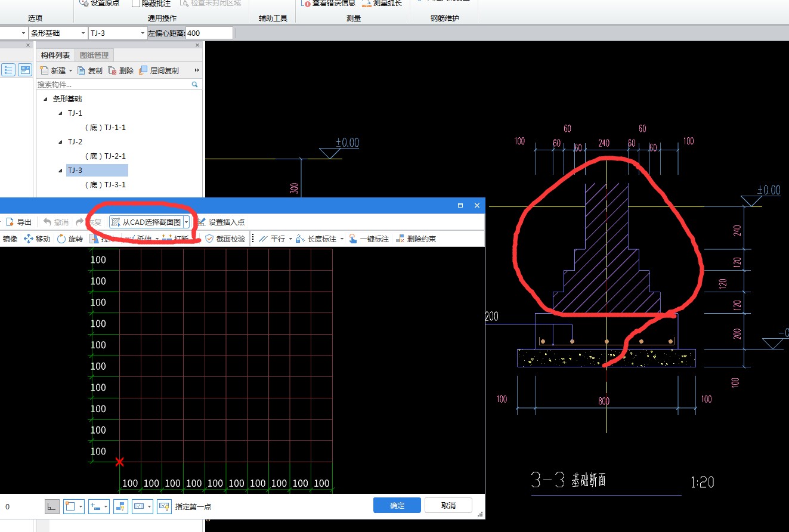This screenshot has width=789, height=532.
Task: Open the TJ-3 component dropdown
Action: (143, 33)
